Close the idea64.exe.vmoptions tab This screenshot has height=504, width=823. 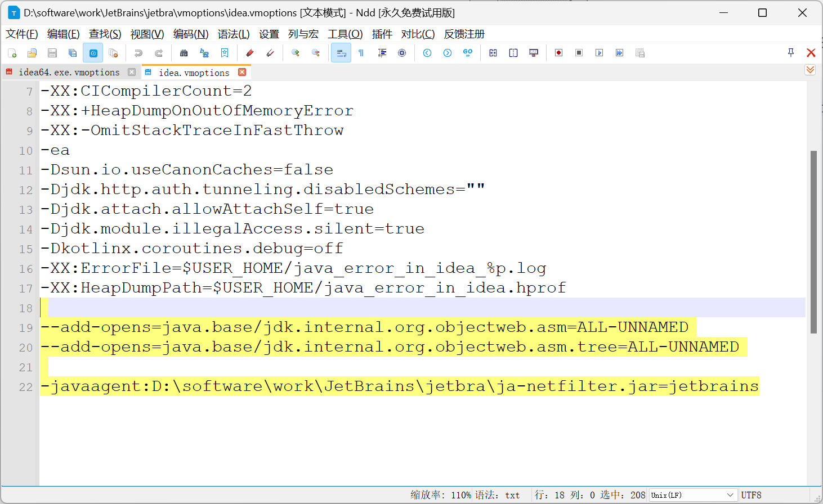tap(132, 72)
